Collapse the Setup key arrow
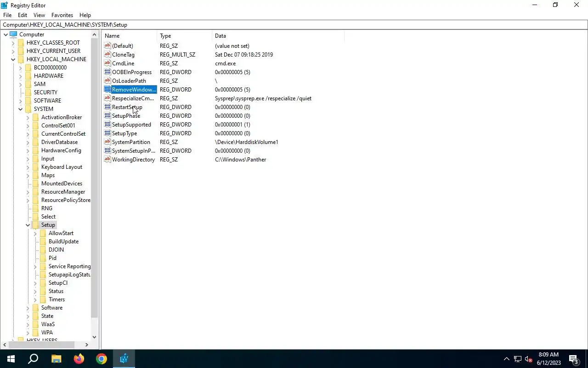The width and height of the screenshot is (588, 368). coord(28,225)
